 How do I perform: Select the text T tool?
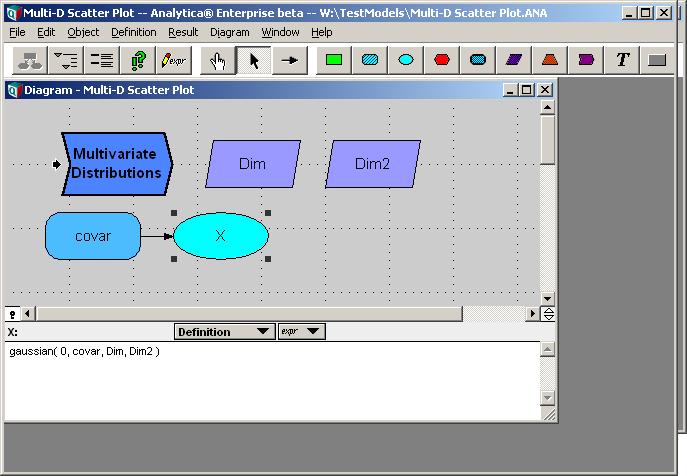pos(622,60)
